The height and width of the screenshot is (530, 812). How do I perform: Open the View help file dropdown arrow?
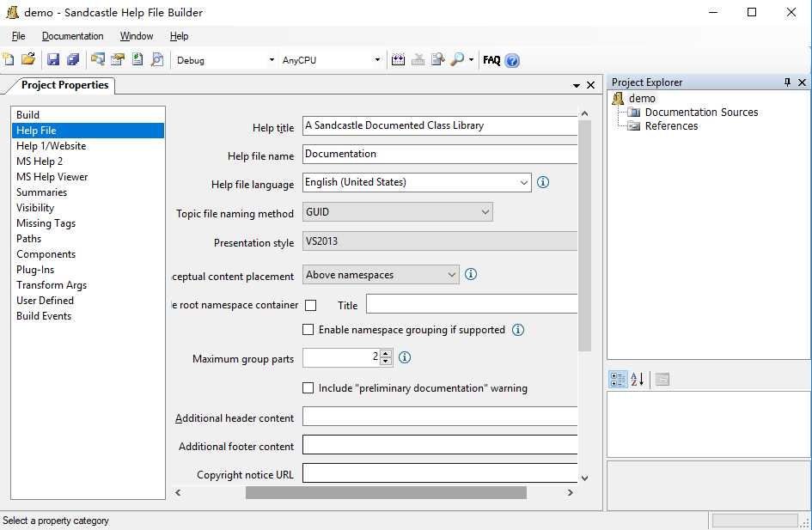(x=471, y=60)
